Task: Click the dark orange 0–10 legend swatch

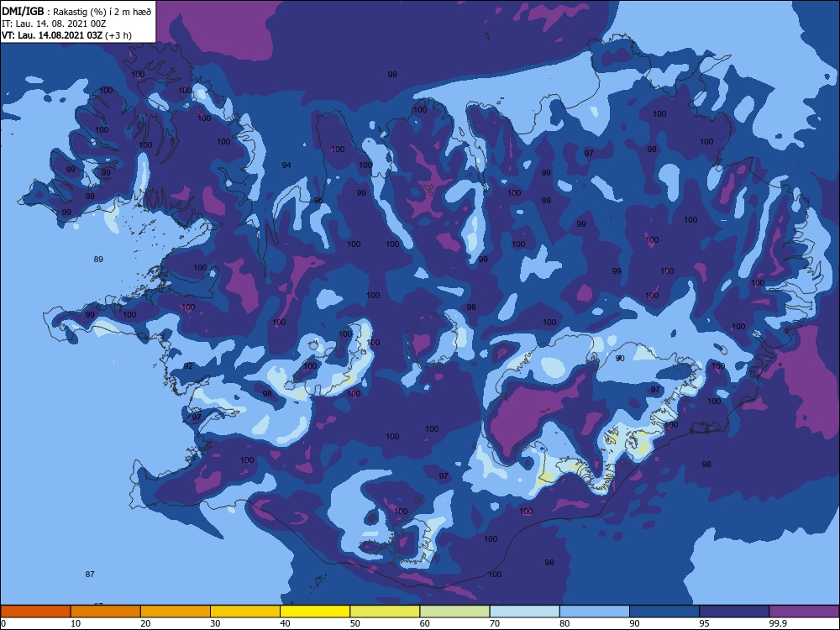Action: click(35, 612)
